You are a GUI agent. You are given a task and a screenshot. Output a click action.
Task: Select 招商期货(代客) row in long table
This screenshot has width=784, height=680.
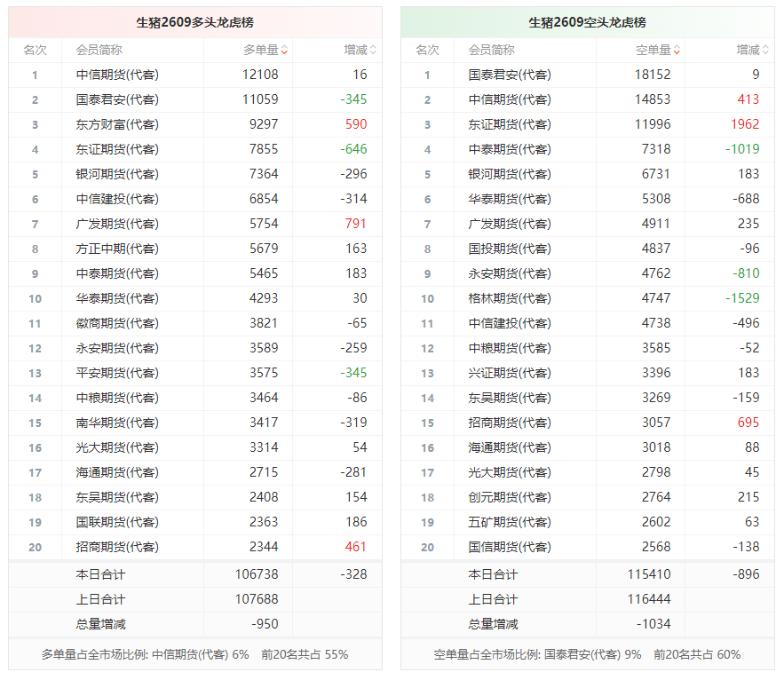[195, 547]
